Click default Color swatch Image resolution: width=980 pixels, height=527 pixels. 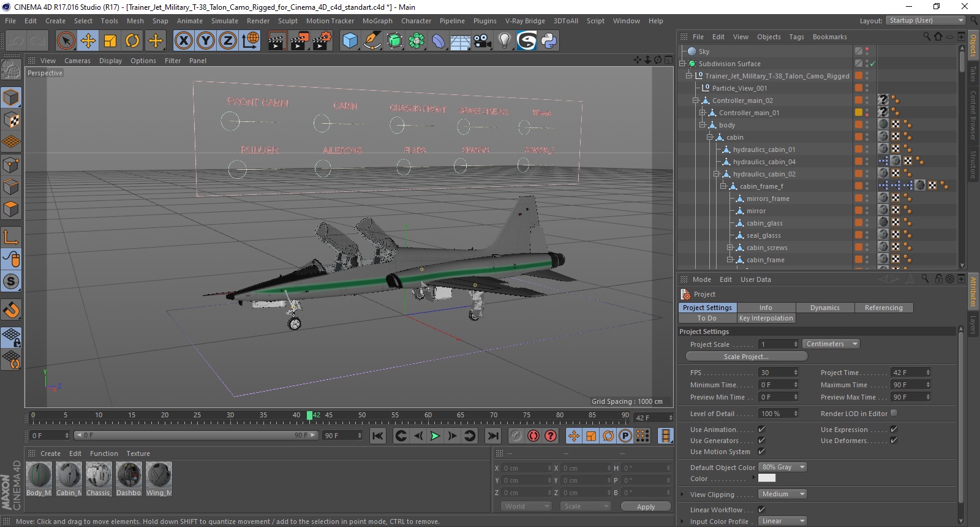coord(767,478)
